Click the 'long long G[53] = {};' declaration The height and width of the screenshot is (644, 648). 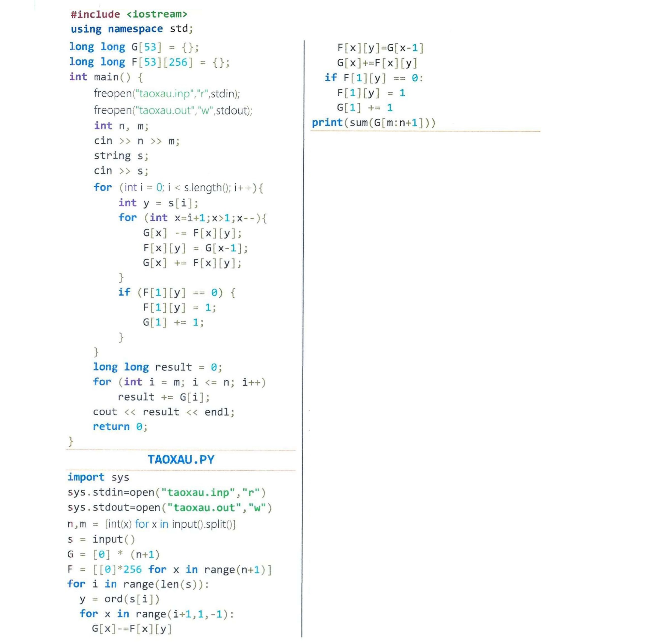tap(134, 47)
